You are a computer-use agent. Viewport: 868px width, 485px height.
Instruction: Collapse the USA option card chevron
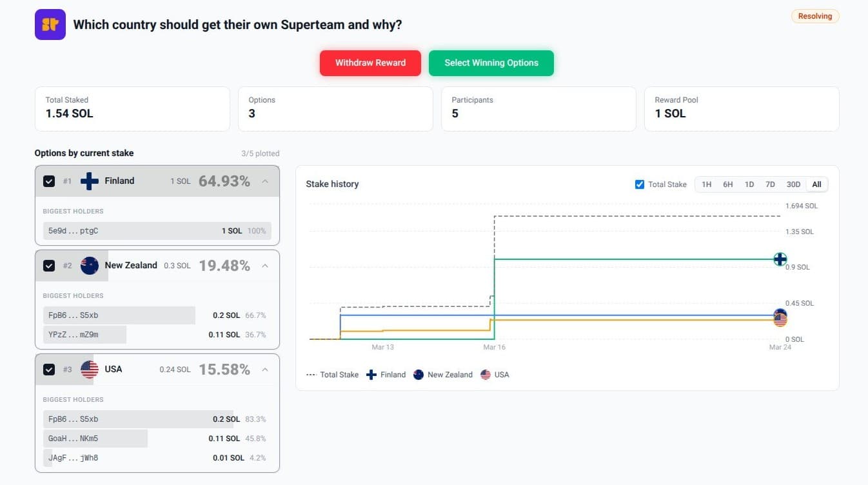tap(265, 370)
